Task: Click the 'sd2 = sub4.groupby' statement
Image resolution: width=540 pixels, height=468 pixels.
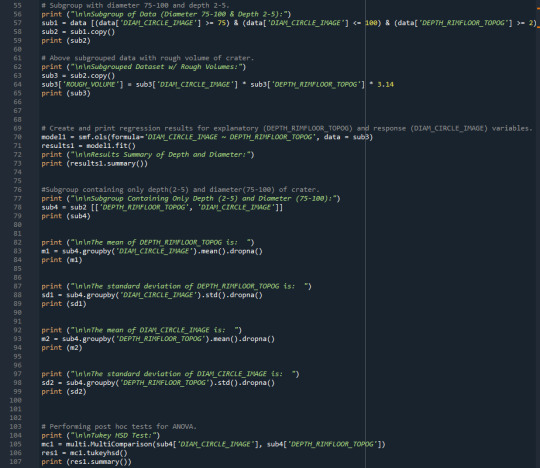Action: click(x=158, y=383)
